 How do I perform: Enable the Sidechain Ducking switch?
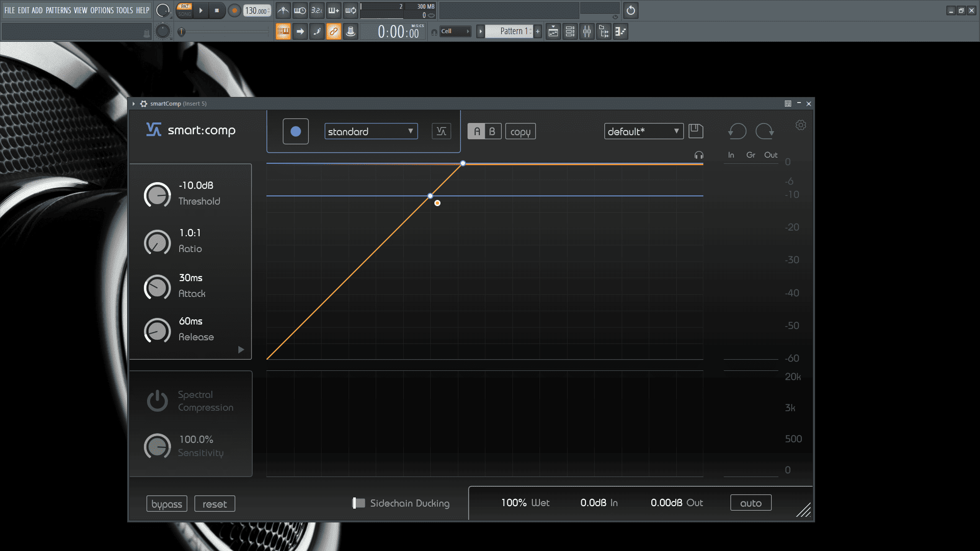pyautogui.click(x=359, y=503)
